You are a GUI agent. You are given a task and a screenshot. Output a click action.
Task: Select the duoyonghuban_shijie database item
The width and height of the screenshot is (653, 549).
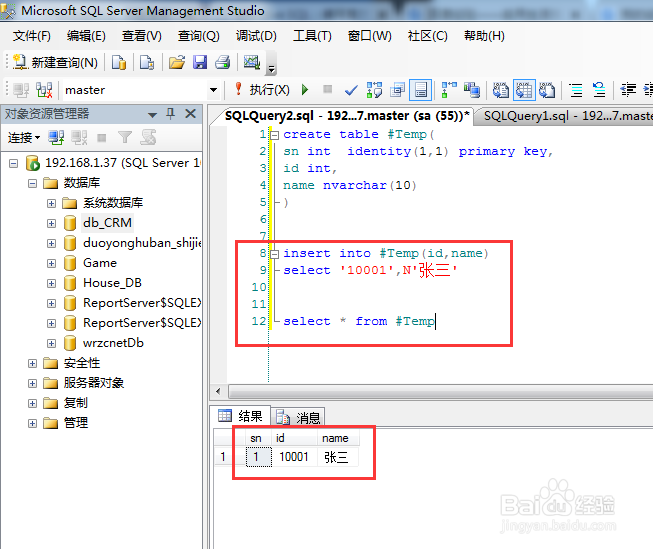click(142, 243)
